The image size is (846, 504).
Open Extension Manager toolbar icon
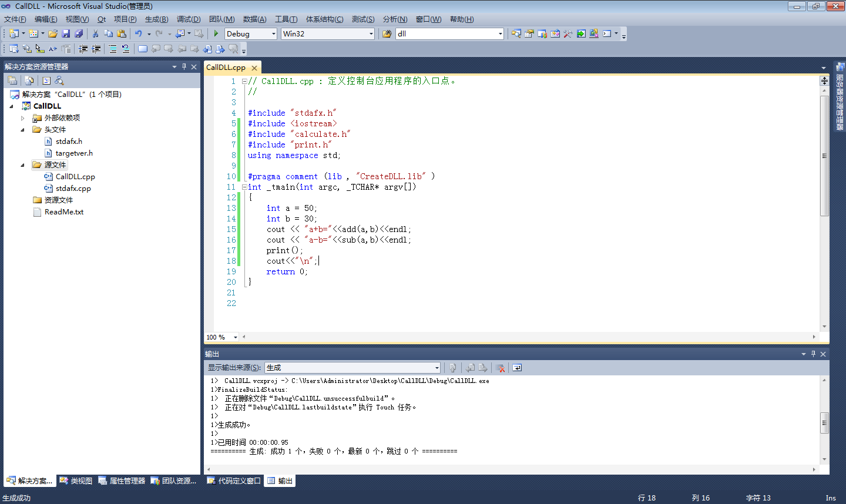(594, 33)
